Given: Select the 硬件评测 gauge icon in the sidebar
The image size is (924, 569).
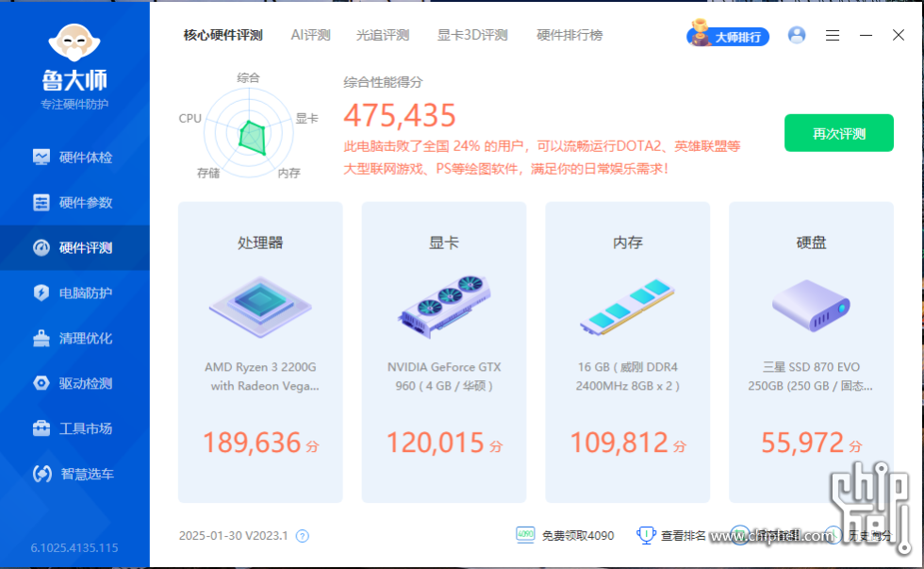Looking at the screenshot, I should pyautogui.click(x=41, y=247).
